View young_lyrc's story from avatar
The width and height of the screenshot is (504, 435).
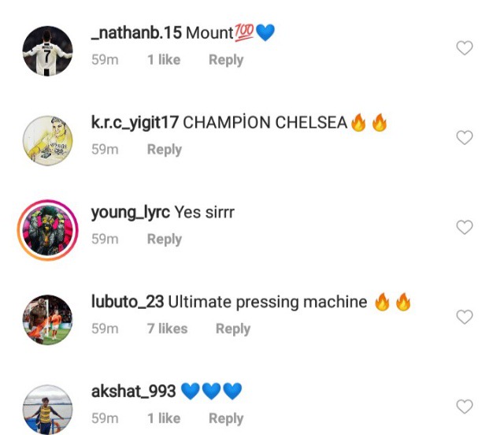pyautogui.click(x=46, y=229)
